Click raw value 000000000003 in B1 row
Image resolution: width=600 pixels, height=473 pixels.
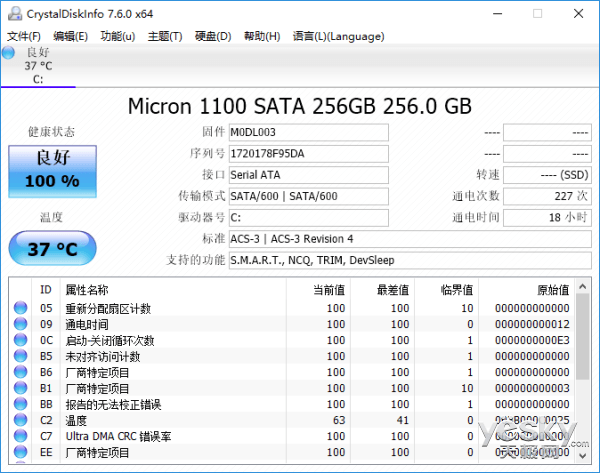[x=532, y=388]
